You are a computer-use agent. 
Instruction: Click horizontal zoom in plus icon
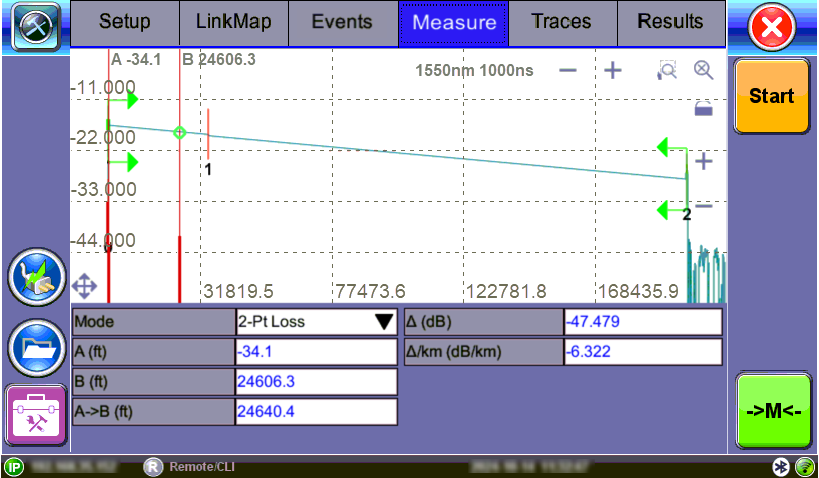(612, 71)
